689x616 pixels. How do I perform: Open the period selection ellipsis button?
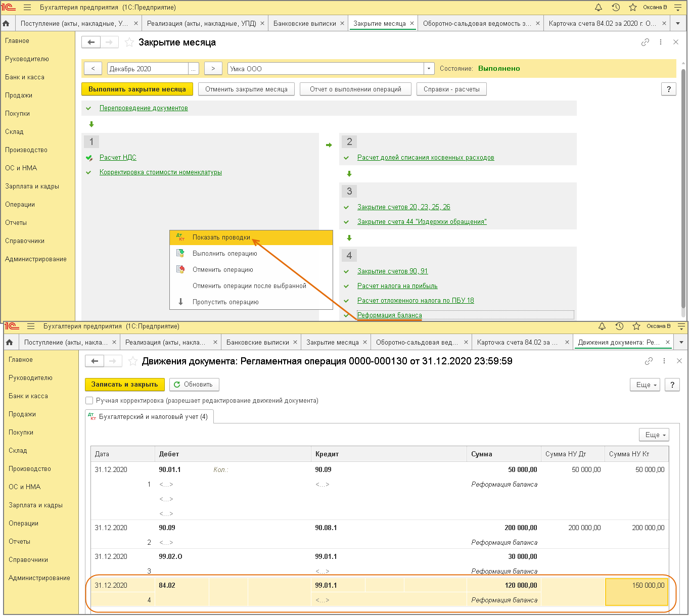194,69
